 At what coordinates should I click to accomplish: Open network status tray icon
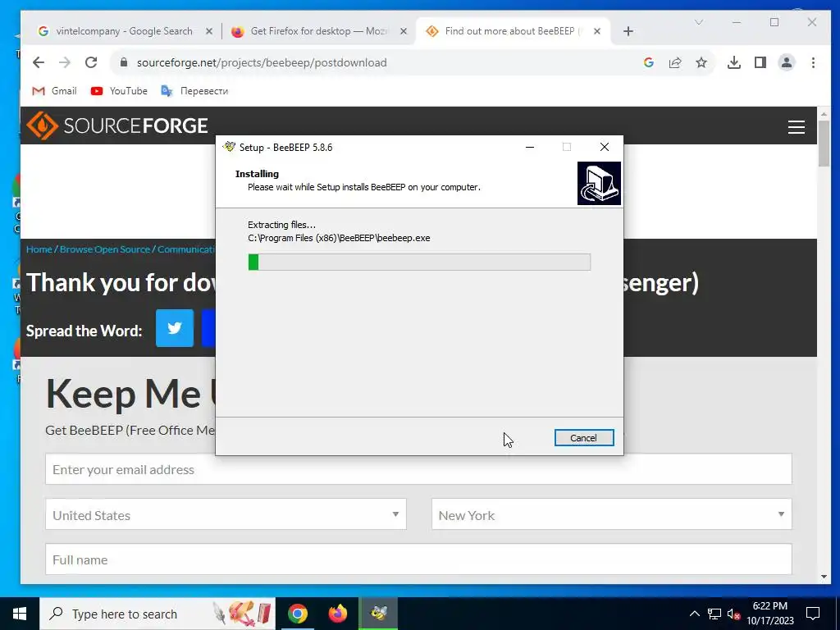point(714,614)
